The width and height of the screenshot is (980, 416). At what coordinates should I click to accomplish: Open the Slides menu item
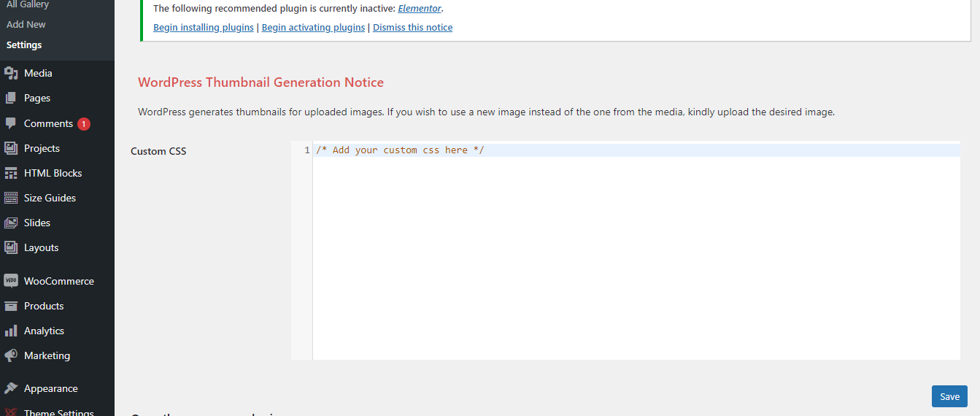[x=37, y=223]
